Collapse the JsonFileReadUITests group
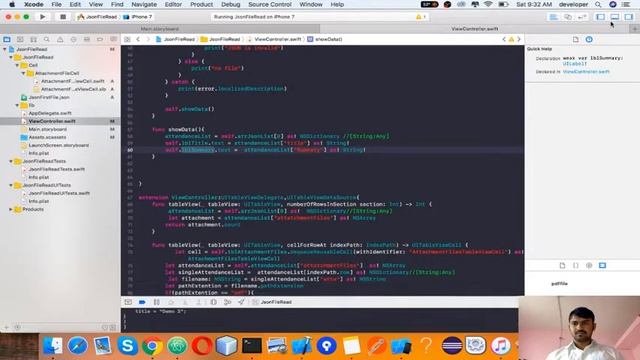 [x=11, y=185]
